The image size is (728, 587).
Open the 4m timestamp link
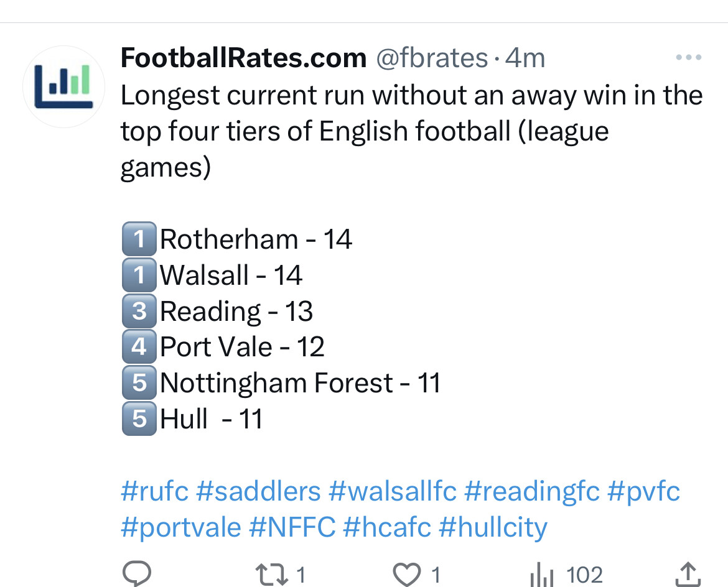click(x=525, y=58)
